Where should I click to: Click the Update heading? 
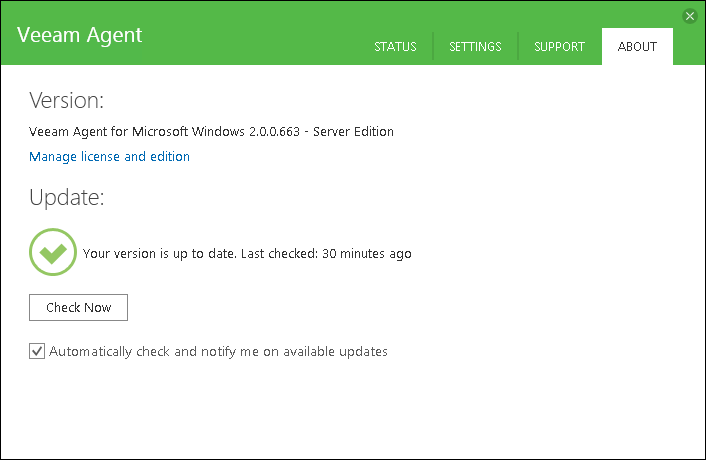(x=66, y=197)
